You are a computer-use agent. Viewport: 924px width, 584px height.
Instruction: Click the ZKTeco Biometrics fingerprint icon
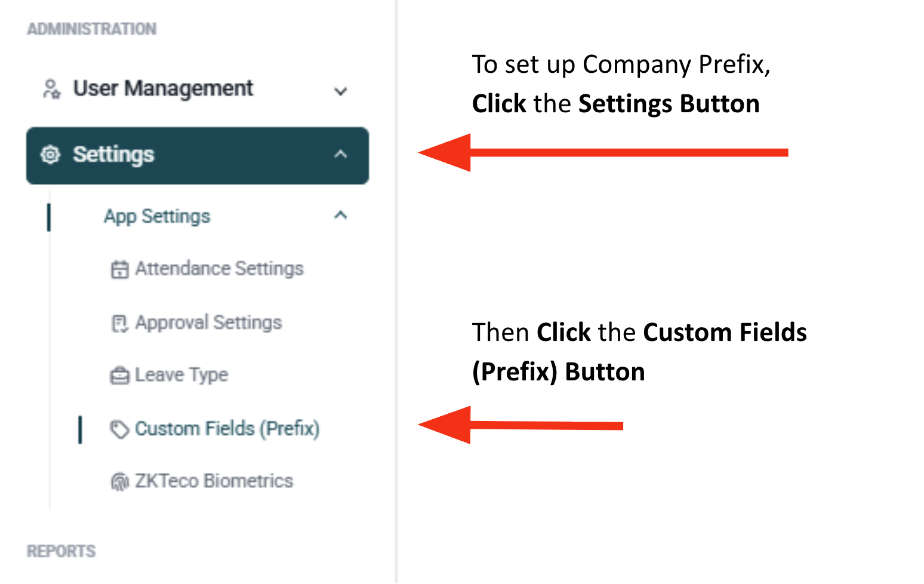119,481
